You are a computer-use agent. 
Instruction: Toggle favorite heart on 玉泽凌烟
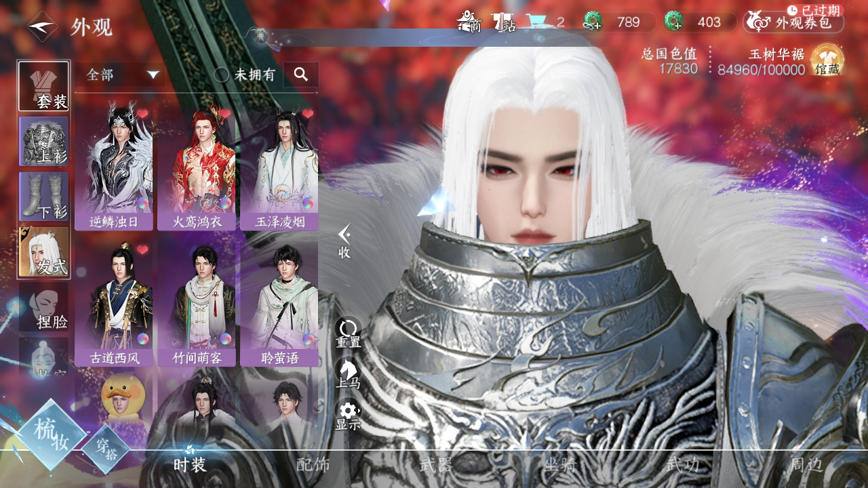(x=308, y=114)
